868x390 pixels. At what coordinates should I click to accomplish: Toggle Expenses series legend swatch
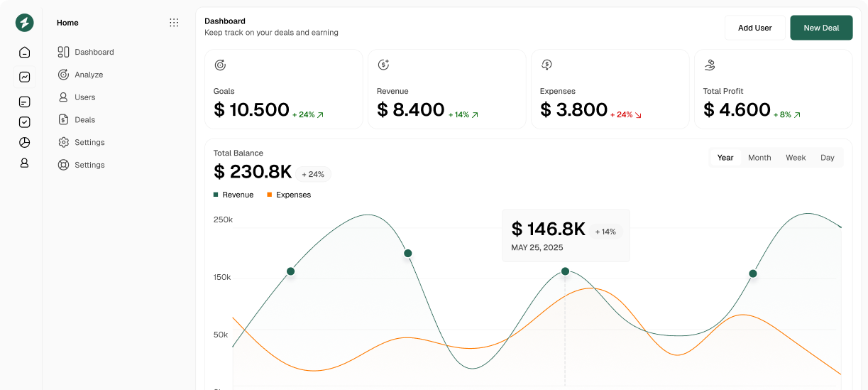pos(270,195)
